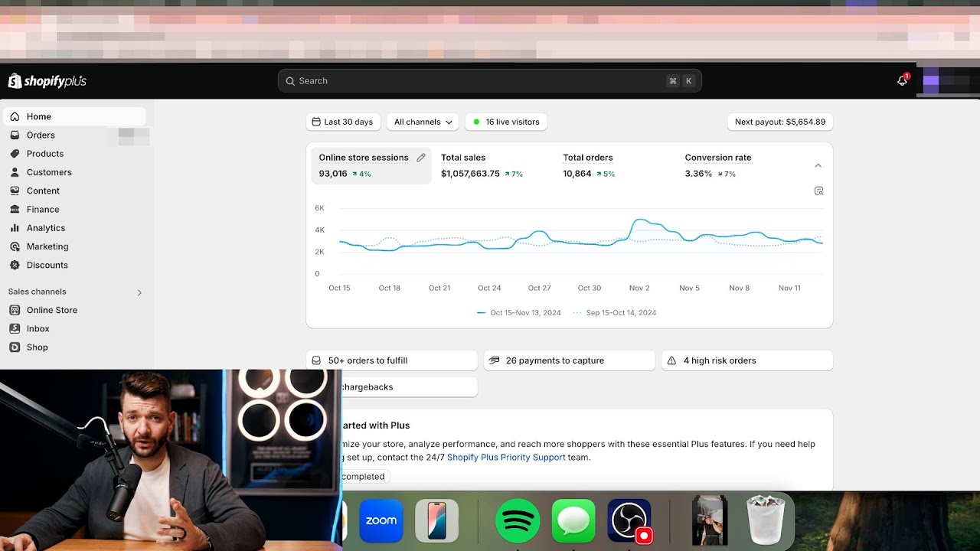Click the Finance bank icon

pyautogui.click(x=15, y=209)
